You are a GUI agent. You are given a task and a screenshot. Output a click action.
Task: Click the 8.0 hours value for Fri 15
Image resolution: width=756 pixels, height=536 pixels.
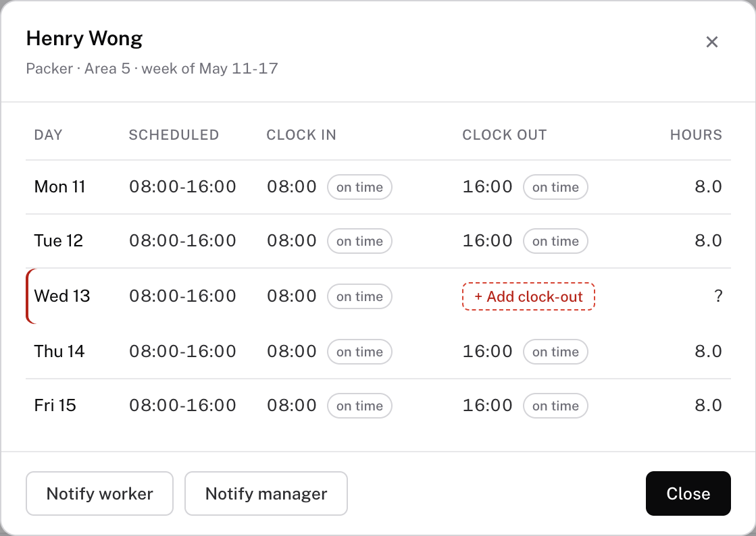[708, 406]
